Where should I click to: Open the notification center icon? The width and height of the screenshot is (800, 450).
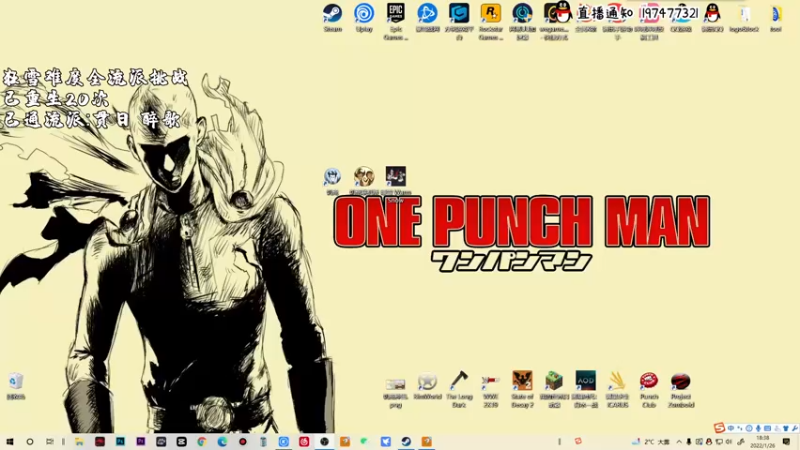click(x=787, y=442)
